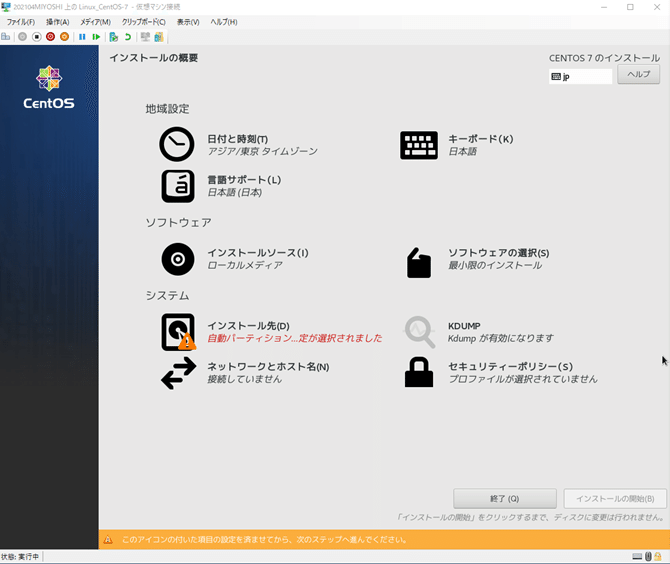The width and height of the screenshot is (670, 564).
Task: Open 言語サポート language icon
Action: (178, 186)
